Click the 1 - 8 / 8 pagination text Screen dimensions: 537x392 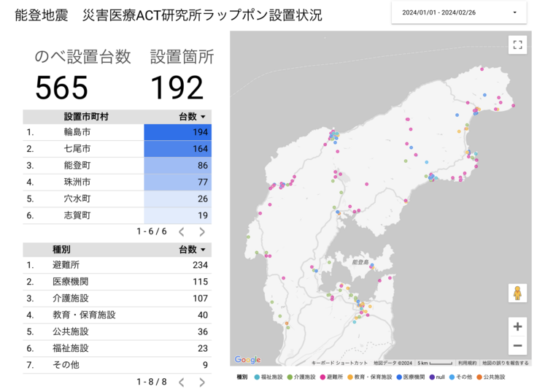tap(151, 382)
